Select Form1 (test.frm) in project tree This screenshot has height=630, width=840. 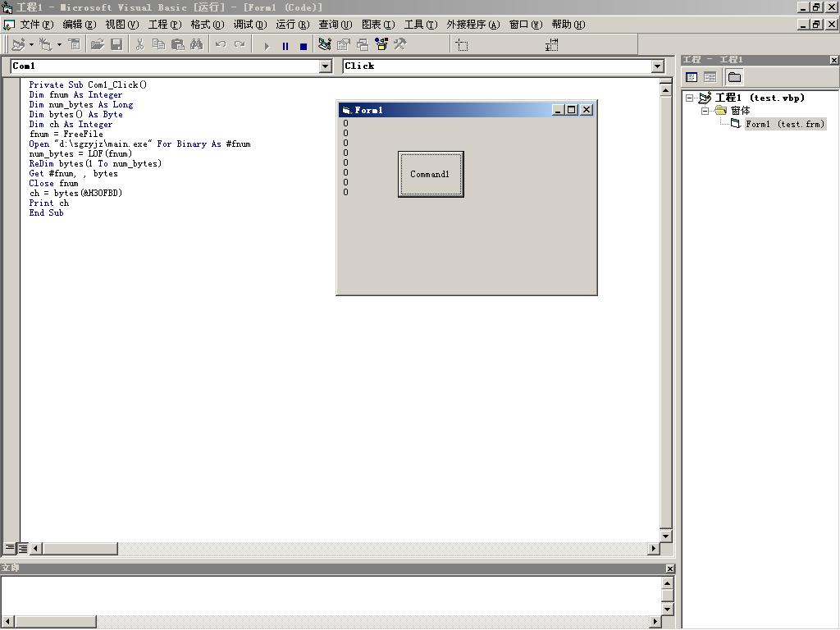coord(784,124)
